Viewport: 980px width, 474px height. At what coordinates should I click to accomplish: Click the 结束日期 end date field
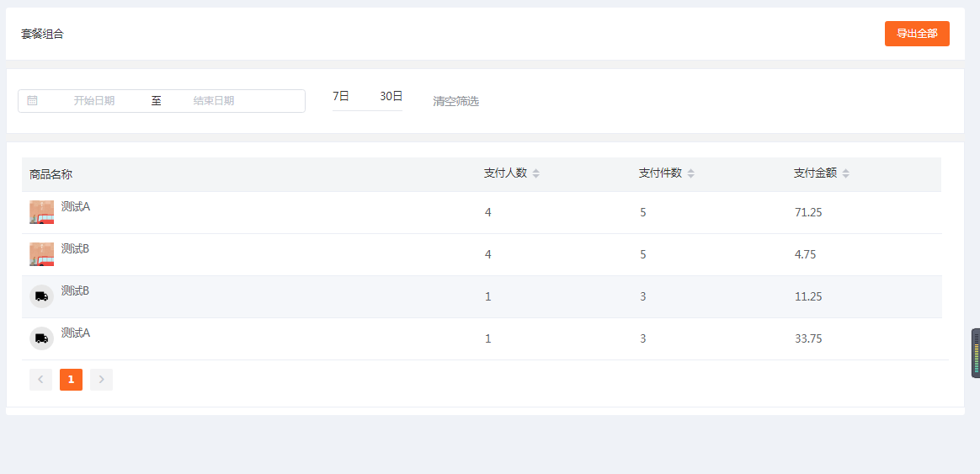(x=214, y=101)
